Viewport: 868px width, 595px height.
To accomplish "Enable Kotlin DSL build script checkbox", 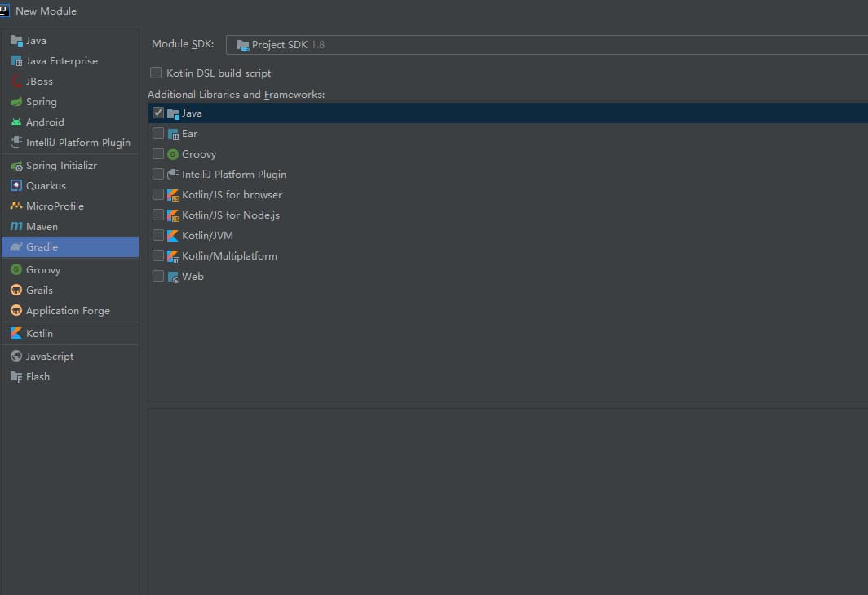I will [156, 73].
